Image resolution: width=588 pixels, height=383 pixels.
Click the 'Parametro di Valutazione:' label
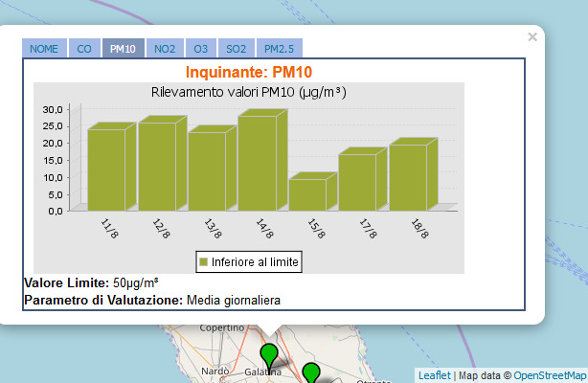[103, 301]
